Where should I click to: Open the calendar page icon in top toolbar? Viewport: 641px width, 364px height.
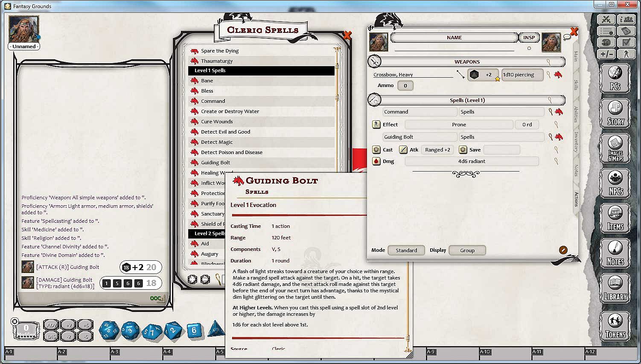(x=626, y=31)
